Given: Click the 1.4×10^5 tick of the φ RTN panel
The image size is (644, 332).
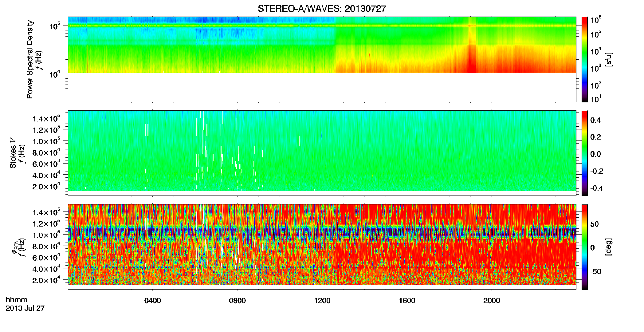Looking at the screenshot, I should click(x=46, y=212).
